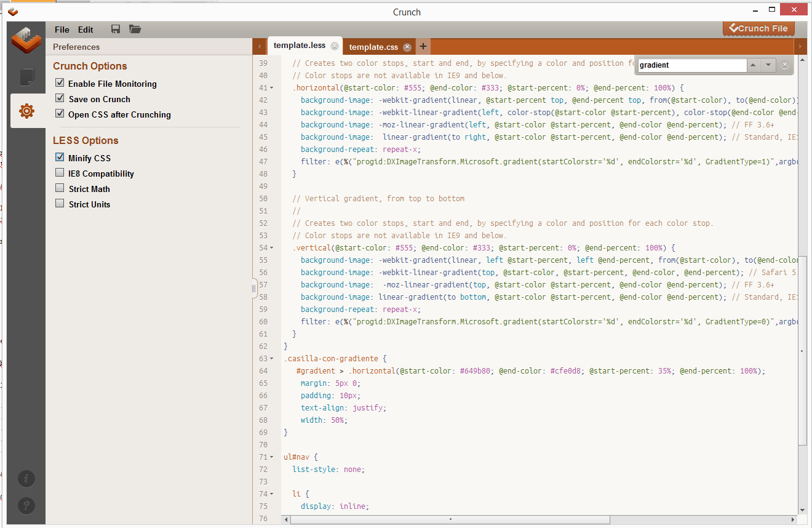Click the vertical scrollbar thumb
Viewport: 812px width, 528px height.
pyautogui.click(x=802, y=351)
